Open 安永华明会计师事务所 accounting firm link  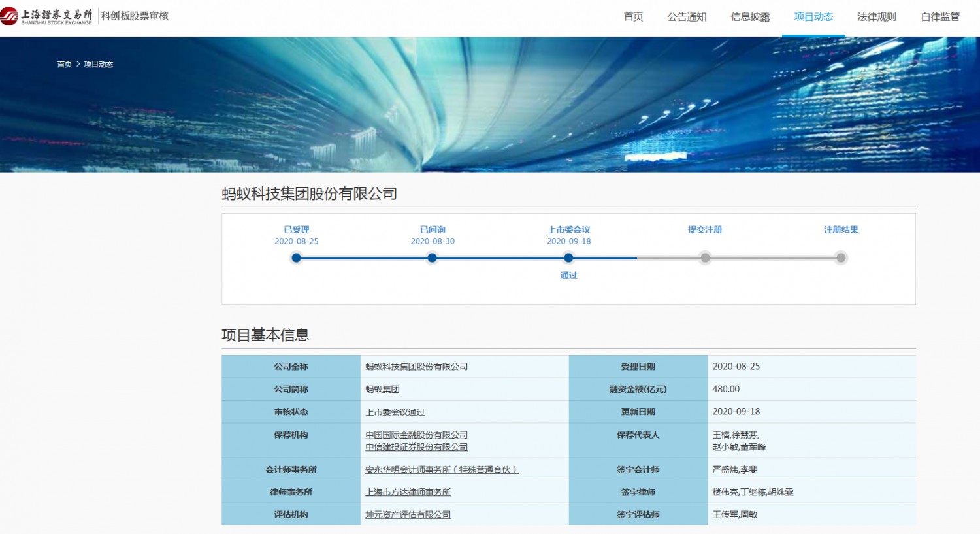[x=442, y=469]
